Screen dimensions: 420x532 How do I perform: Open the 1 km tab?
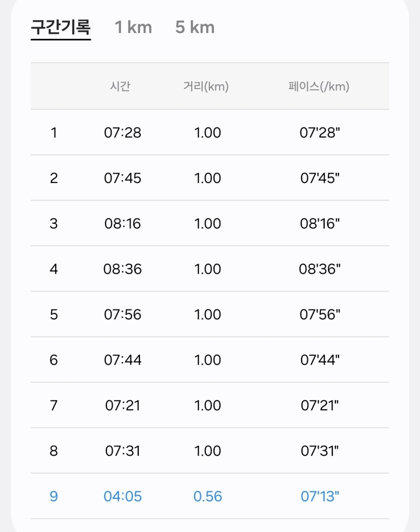point(133,27)
